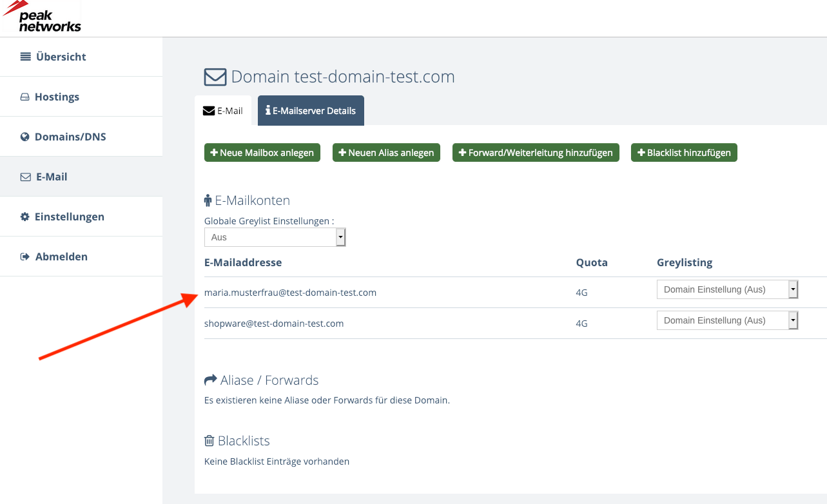The image size is (827, 504).
Task: Open Greylisting dropdown for maria.musterfrau
Action: pos(727,290)
